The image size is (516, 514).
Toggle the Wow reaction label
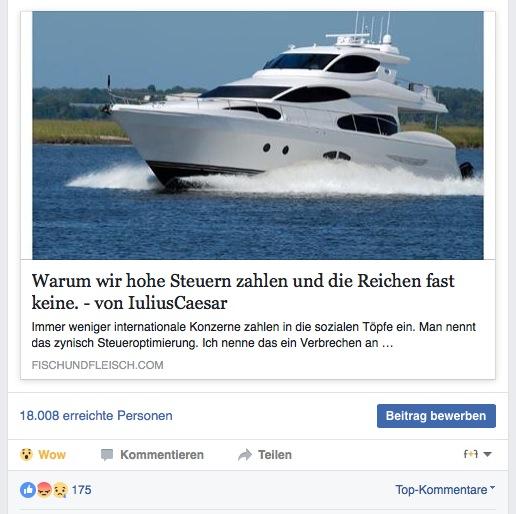point(52,455)
